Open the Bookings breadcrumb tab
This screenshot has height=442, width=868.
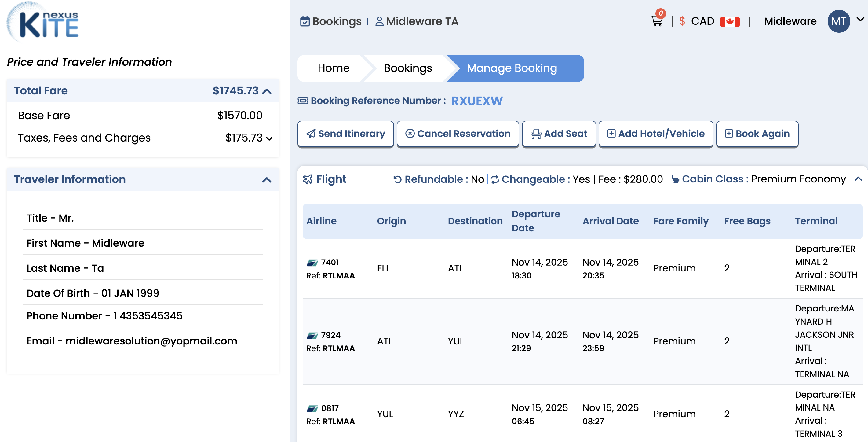click(x=408, y=68)
